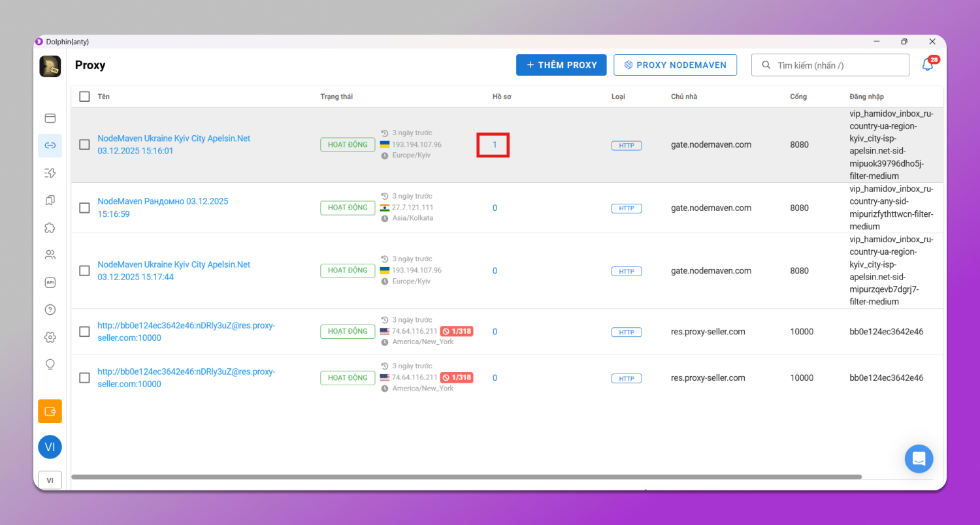Image resolution: width=980 pixels, height=525 pixels.
Task: Open the extensions puzzle-piece icon
Action: pyautogui.click(x=50, y=228)
